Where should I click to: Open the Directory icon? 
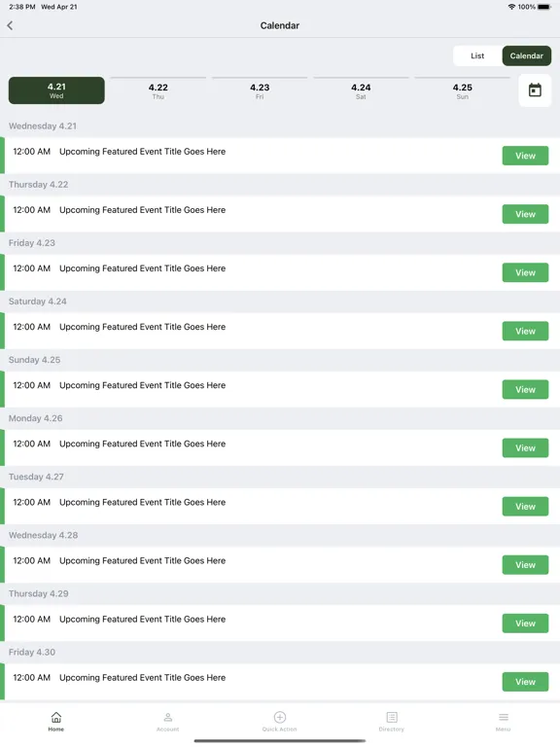(392, 717)
